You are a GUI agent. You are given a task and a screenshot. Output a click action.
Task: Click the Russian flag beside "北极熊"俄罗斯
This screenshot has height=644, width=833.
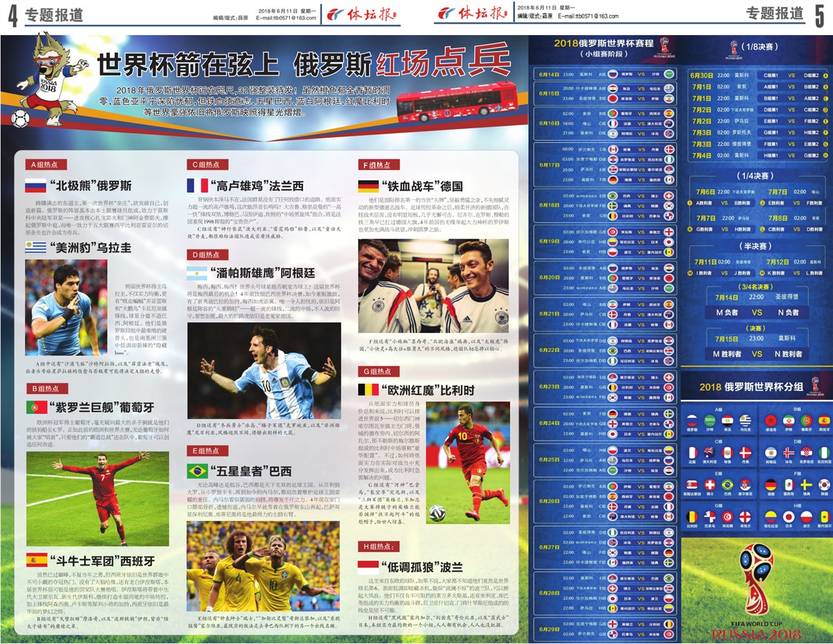pos(35,186)
